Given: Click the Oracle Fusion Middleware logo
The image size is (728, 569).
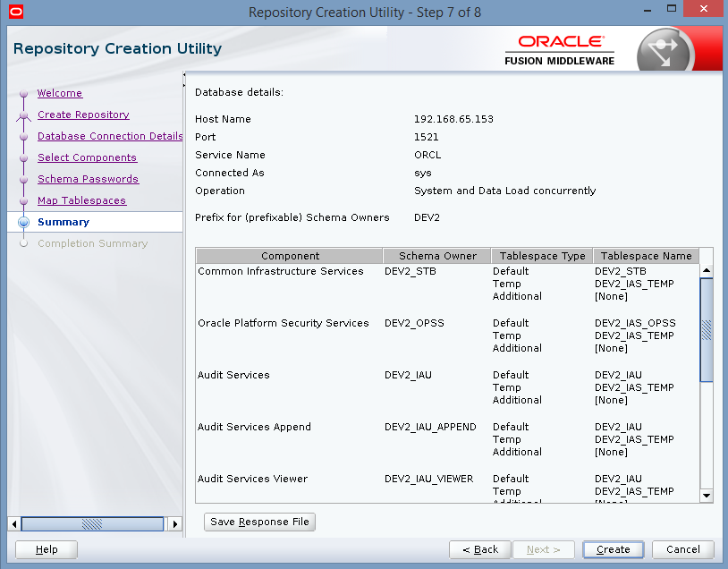Looking at the screenshot, I should coord(560,51).
